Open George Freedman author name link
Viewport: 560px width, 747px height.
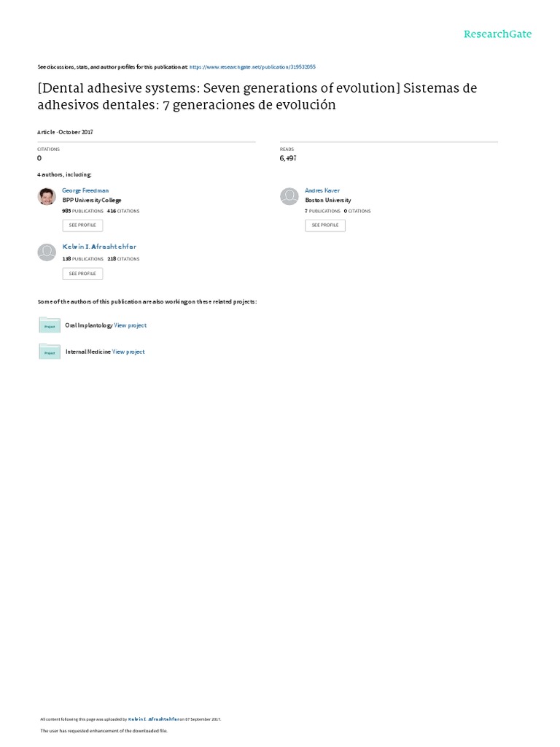pyautogui.click(x=85, y=190)
